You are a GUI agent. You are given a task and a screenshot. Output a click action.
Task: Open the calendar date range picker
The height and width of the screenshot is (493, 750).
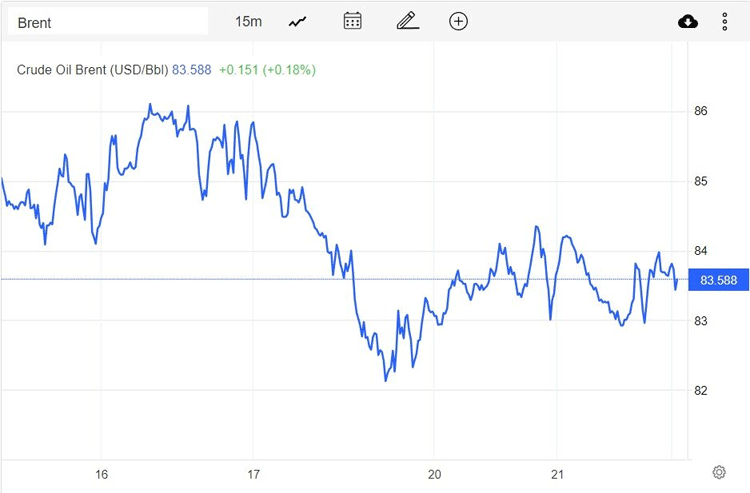[352, 21]
